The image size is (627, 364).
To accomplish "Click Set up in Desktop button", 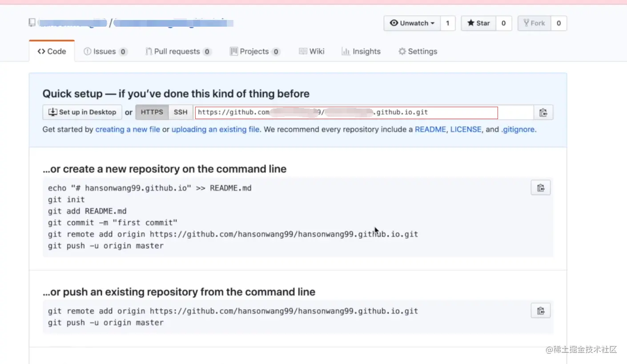I will pyautogui.click(x=82, y=112).
